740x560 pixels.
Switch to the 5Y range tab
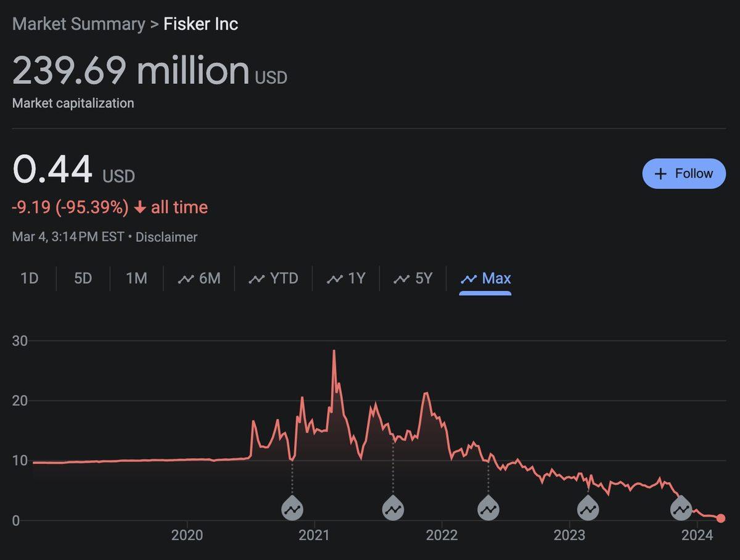tap(413, 279)
